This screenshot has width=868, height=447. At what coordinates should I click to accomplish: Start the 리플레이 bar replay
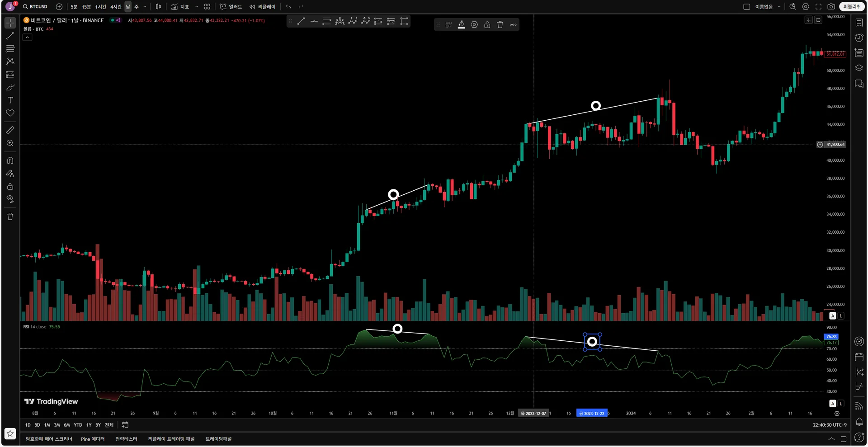pyautogui.click(x=263, y=7)
